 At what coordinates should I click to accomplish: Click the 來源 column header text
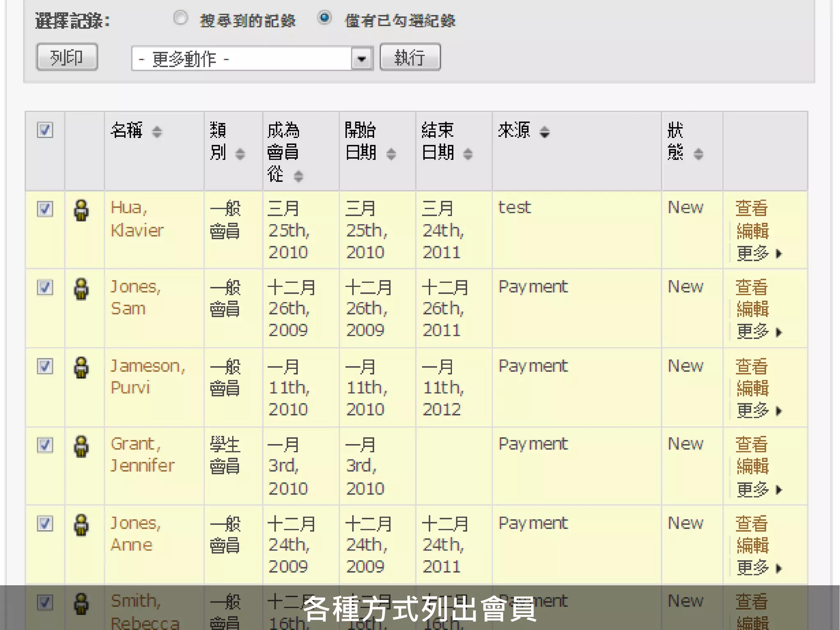pos(514,130)
